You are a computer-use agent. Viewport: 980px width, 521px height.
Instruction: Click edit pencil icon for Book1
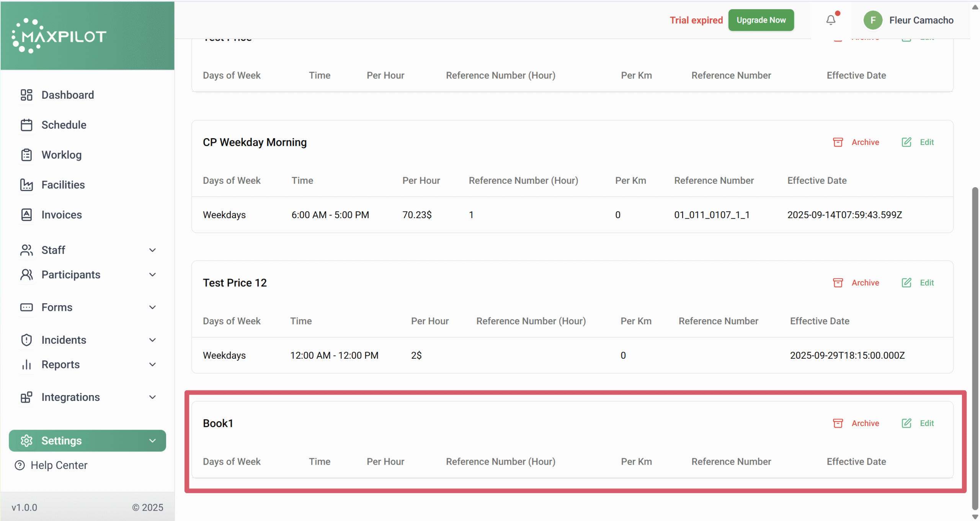[x=906, y=423]
